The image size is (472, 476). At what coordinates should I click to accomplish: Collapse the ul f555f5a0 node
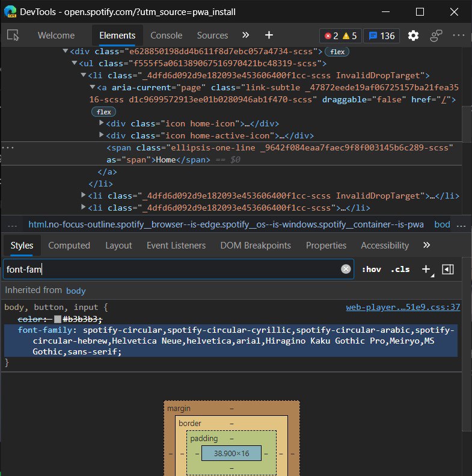[x=75, y=63]
